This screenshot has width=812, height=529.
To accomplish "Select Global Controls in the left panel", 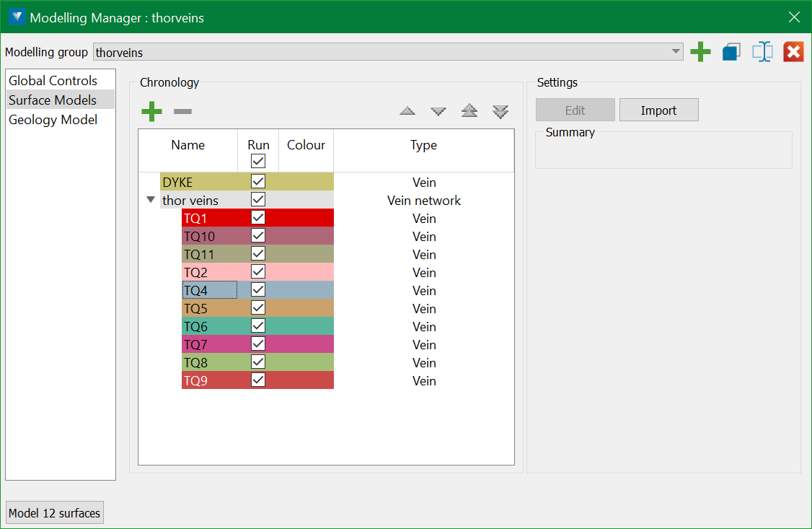I will click(x=53, y=81).
